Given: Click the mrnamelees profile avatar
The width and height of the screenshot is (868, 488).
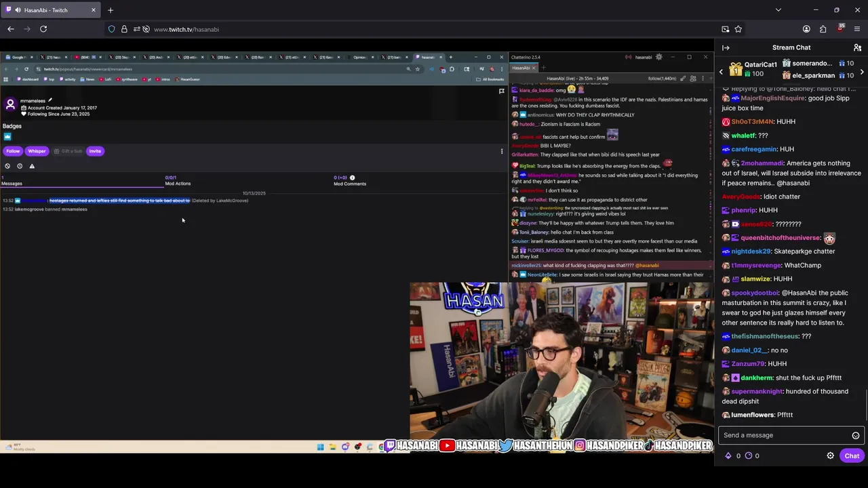Looking at the screenshot, I should [10, 104].
